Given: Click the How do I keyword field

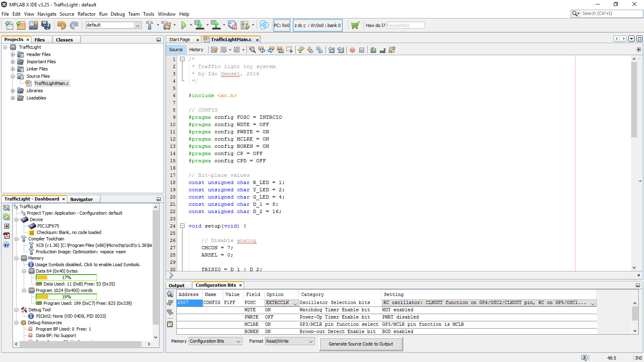Looking at the screenshot, I should (405, 25).
